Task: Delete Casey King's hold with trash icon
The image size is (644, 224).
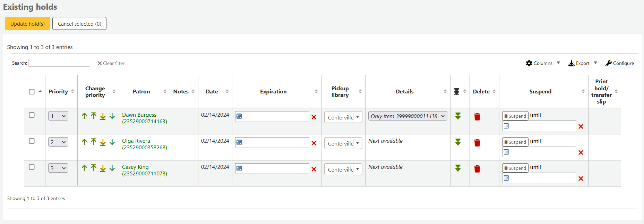Action: point(477,169)
